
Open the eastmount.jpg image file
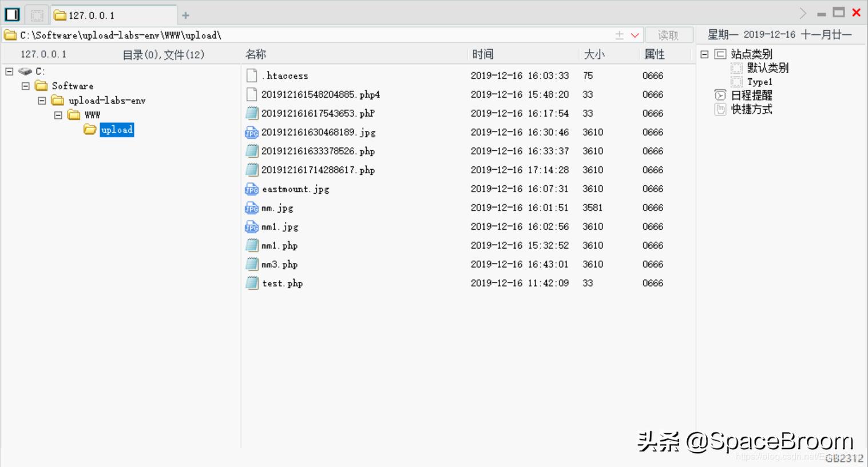[295, 189]
